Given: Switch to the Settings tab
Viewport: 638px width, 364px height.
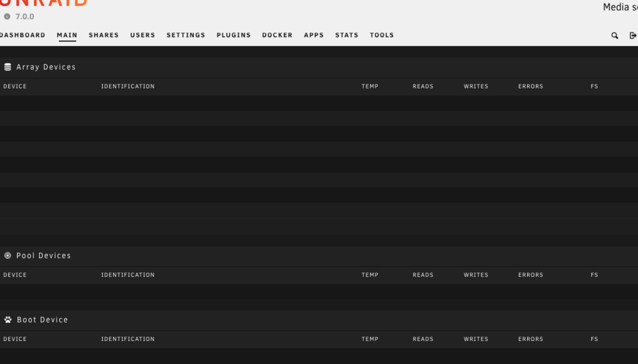Looking at the screenshot, I should coord(186,35).
